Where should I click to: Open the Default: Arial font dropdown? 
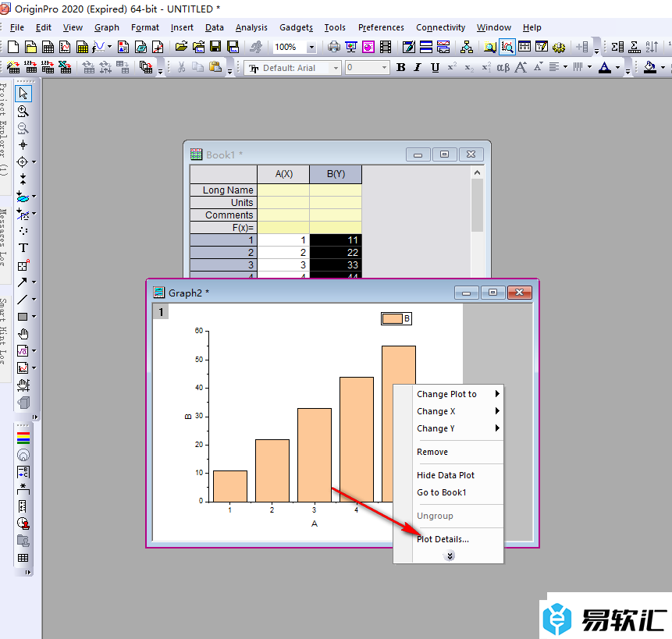[x=336, y=68]
